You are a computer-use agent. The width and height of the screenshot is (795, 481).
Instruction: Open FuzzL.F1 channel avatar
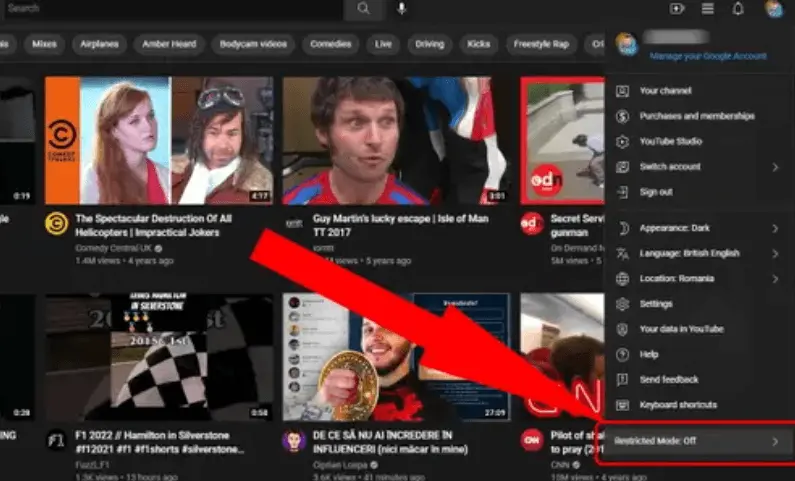click(x=56, y=440)
